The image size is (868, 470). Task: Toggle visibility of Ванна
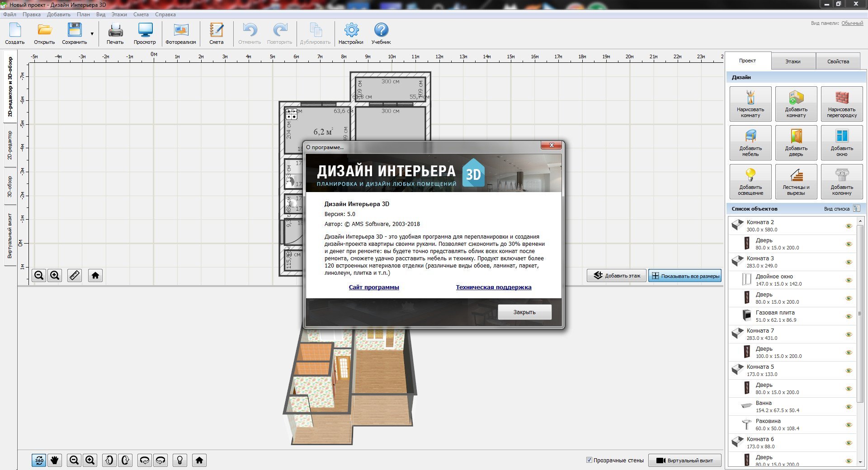click(x=849, y=407)
